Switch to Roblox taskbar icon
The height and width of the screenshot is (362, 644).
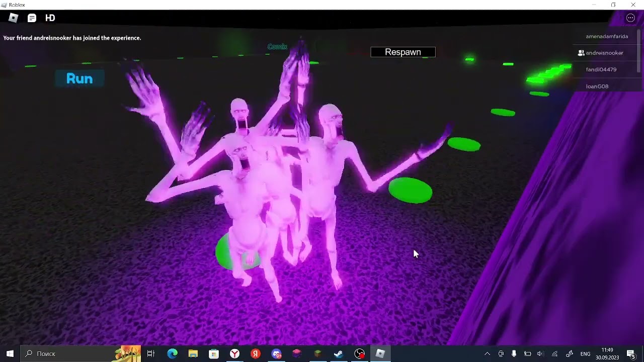tap(380, 353)
